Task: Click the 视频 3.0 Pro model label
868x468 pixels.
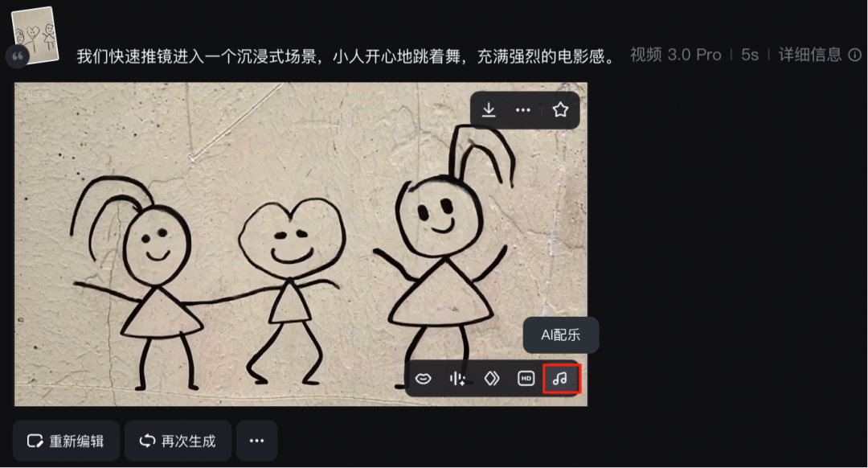Action: 676,55
